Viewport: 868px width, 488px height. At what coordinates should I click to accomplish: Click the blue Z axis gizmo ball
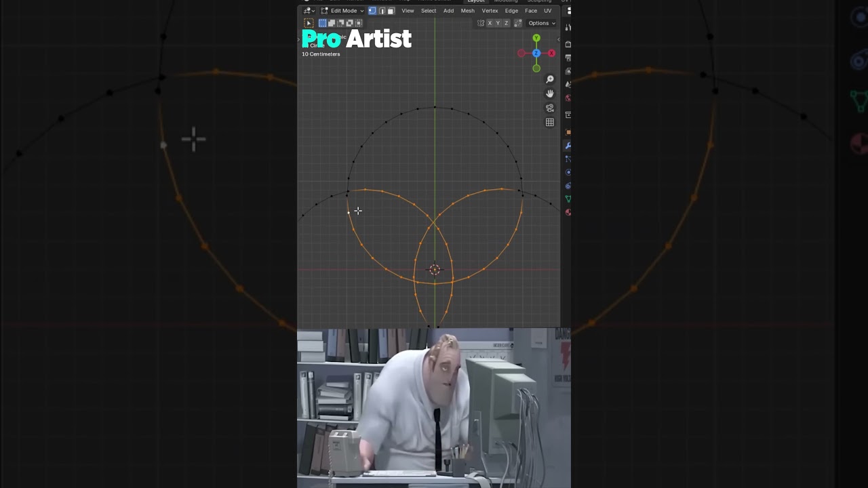tap(536, 53)
